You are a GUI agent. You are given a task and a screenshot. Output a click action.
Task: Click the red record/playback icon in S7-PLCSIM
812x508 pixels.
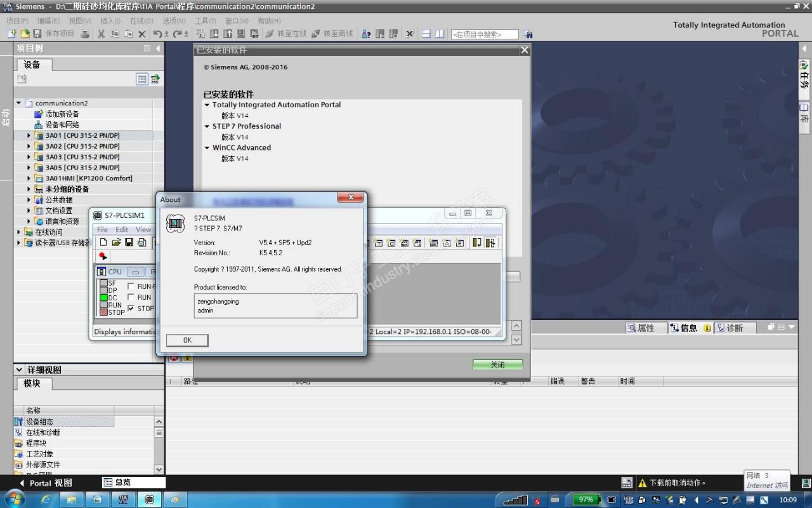coord(103,256)
